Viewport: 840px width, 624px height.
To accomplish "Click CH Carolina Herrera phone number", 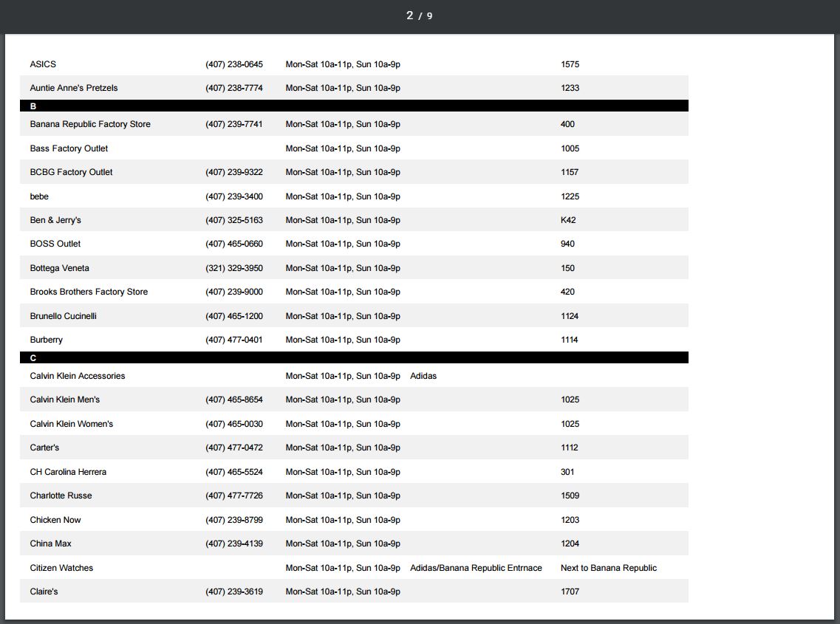I will point(233,472).
